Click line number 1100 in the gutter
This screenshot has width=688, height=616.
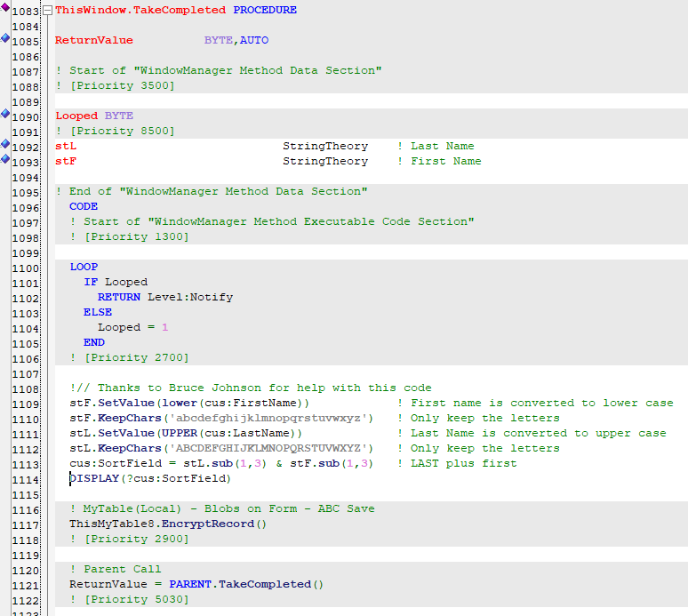pos(26,267)
